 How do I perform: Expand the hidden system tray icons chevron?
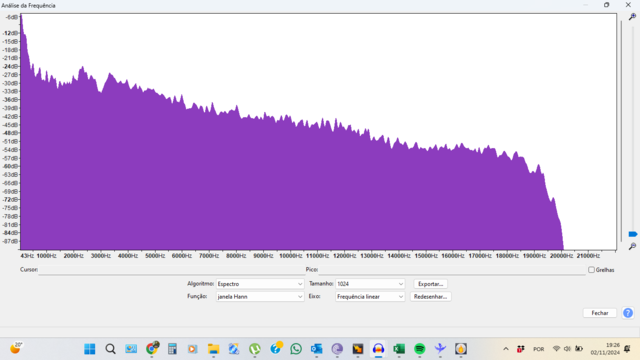[x=506, y=349]
